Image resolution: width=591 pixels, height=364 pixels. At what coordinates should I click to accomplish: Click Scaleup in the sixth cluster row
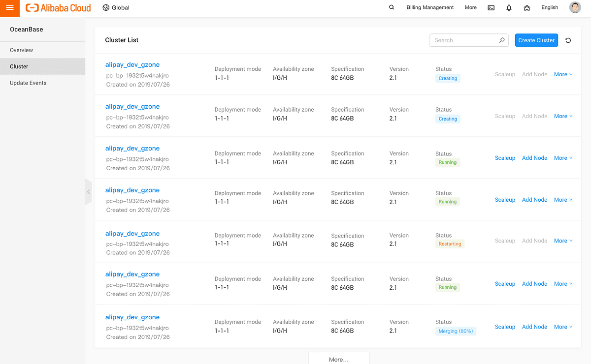[x=505, y=284]
